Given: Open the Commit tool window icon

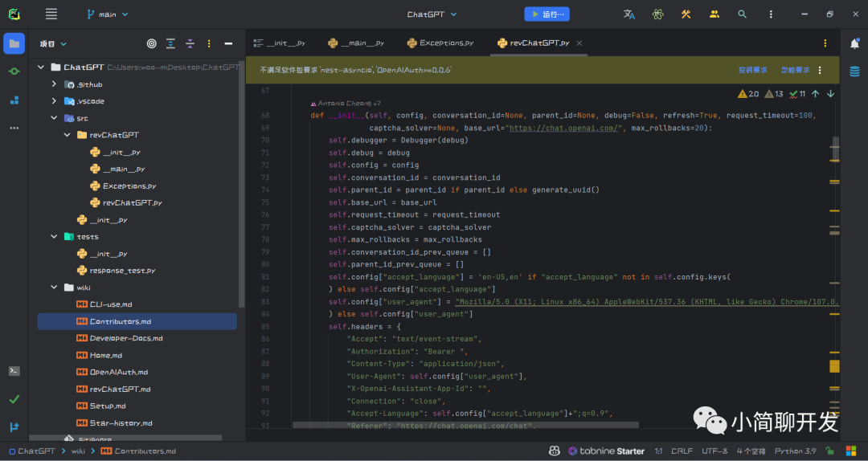Looking at the screenshot, I should [x=14, y=71].
